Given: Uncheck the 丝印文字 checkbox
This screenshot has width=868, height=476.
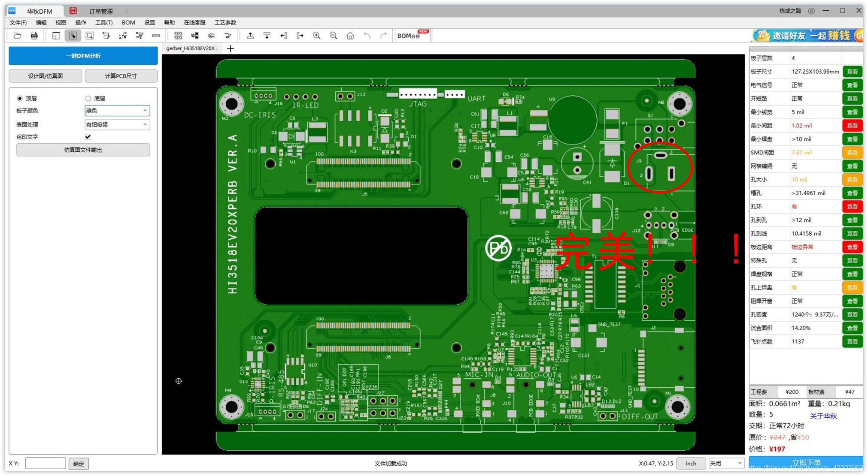Looking at the screenshot, I should (x=88, y=137).
